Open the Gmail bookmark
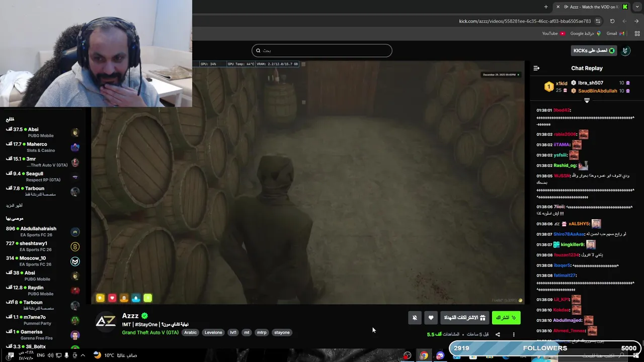This screenshot has height=362, width=644. [615, 34]
